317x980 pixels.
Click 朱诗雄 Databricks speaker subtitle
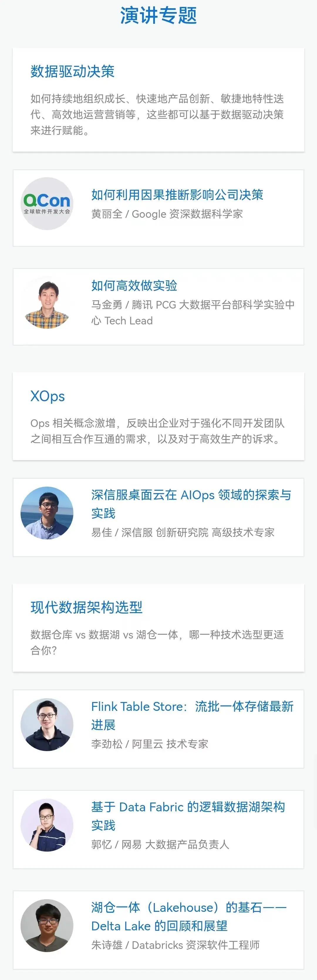pyautogui.click(x=175, y=945)
